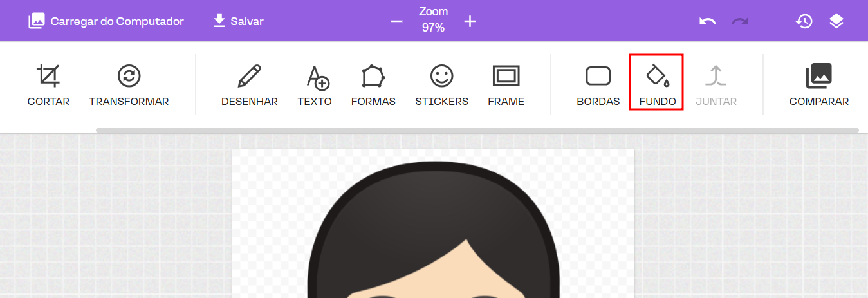868x298 pixels.
Task: Select the Transformar tool
Action: [129, 84]
